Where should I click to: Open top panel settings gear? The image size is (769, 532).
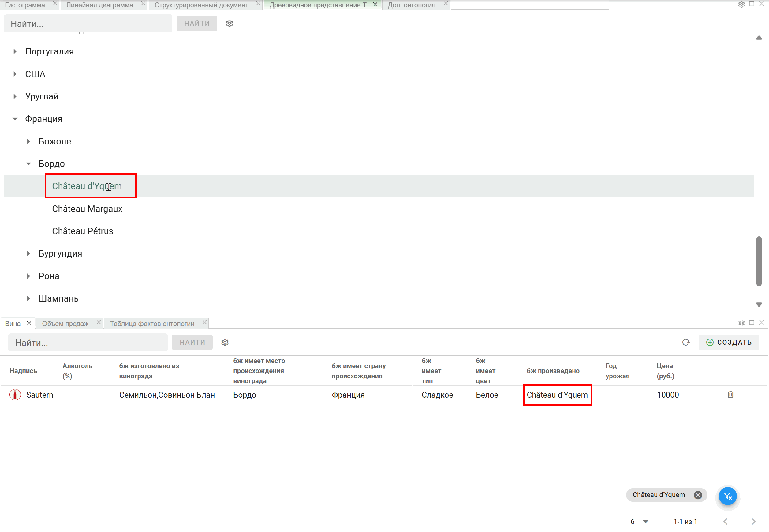click(x=741, y=4)
